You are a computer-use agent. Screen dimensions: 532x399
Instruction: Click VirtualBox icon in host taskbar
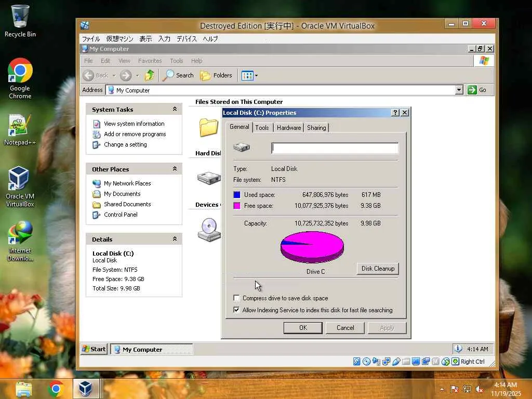[86, 389]
